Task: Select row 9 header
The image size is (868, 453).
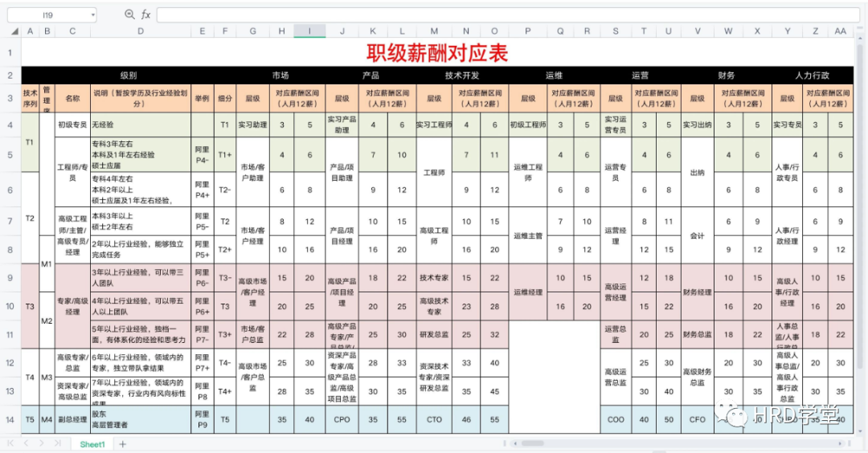Action: point(10,278)
